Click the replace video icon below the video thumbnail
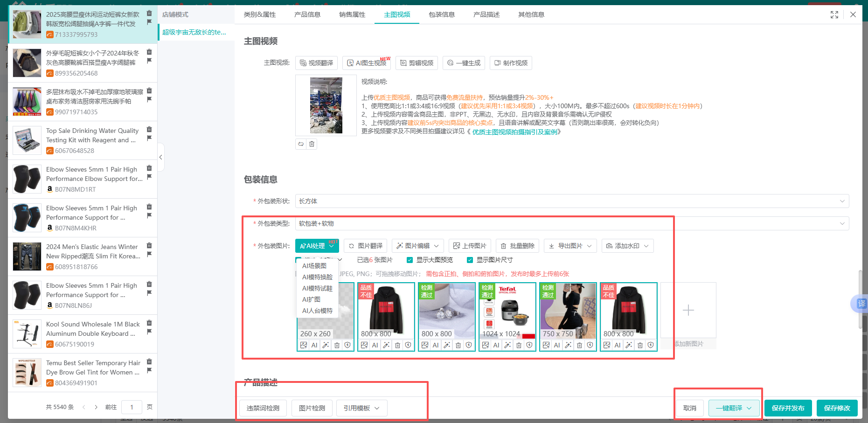The width and height of the screenshot is (868, 423). tap(301, 144)
